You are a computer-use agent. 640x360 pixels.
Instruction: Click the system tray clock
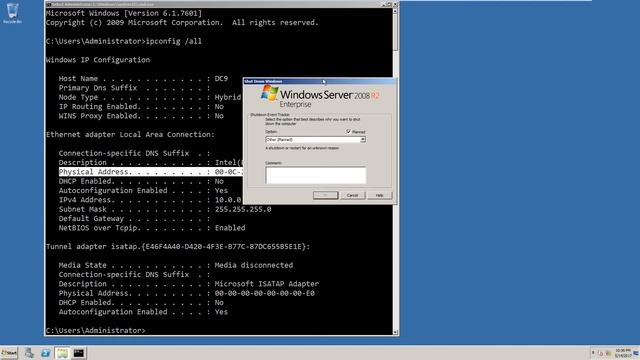coord(622,353)
